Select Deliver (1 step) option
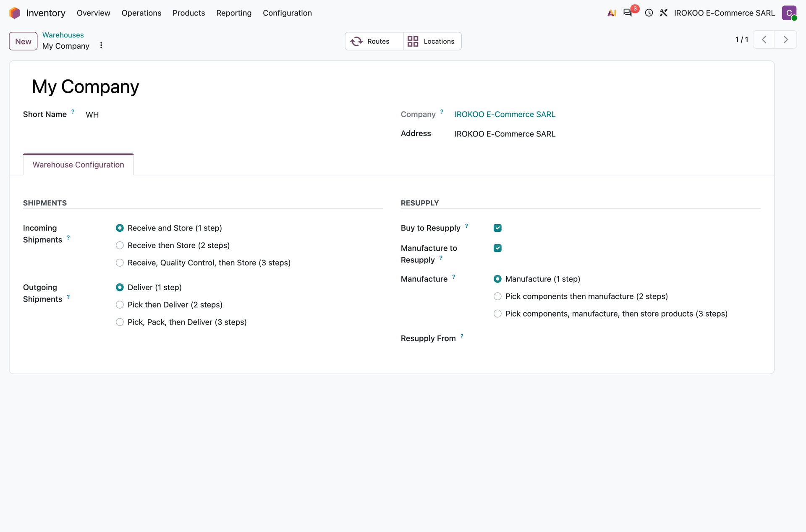Image resolution: width=806 pixels, height=532 pixels. coord(120,288)
